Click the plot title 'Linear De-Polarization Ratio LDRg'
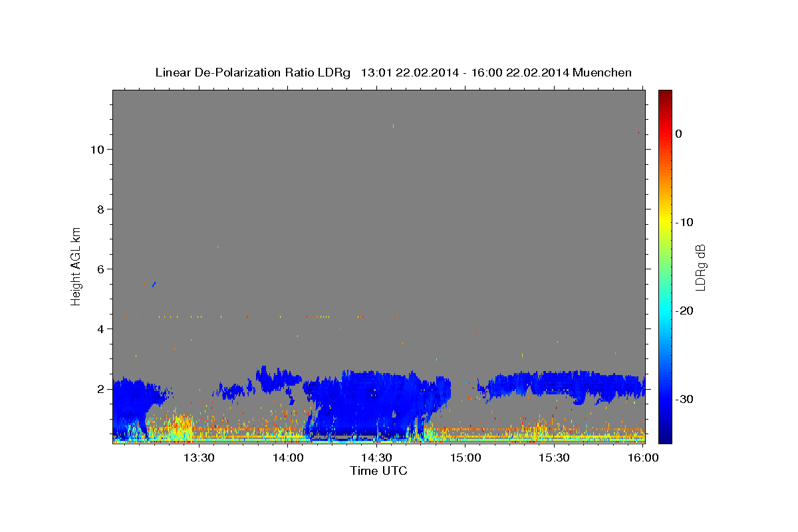798x532 pixels. [x=253, y=72]
